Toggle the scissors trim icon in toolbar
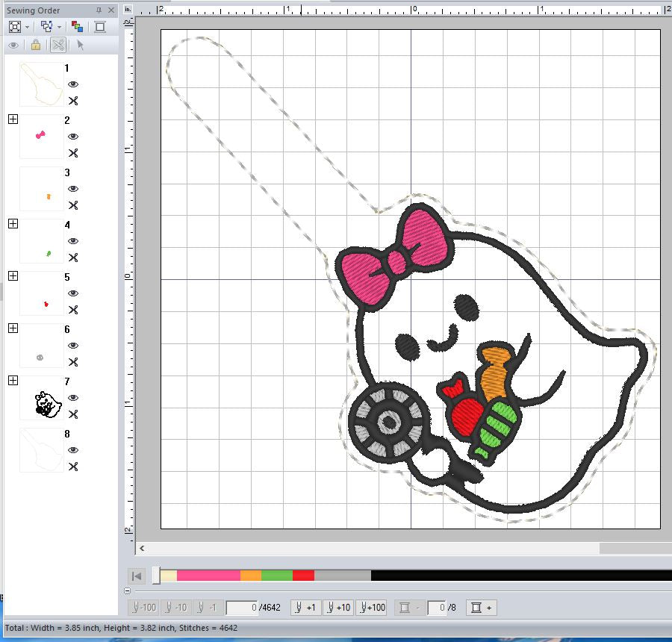 [57, 45]
